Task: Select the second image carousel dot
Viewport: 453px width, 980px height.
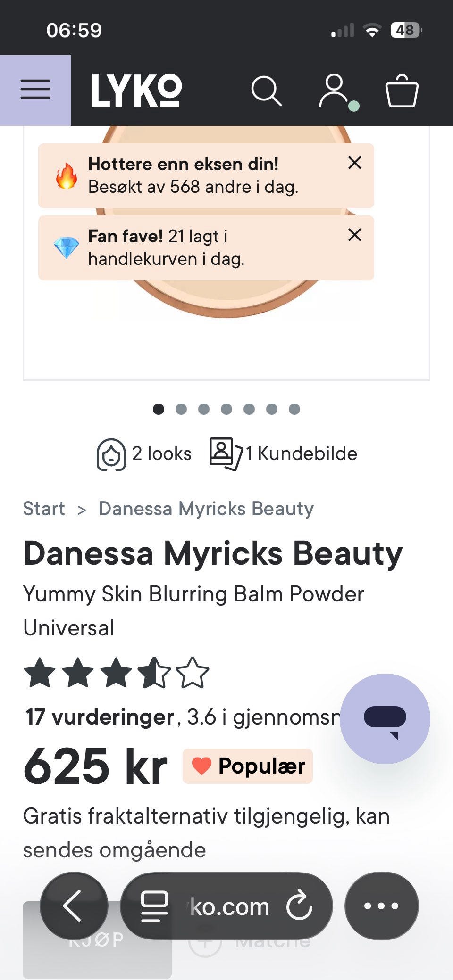Action: [x=181, y=409]
